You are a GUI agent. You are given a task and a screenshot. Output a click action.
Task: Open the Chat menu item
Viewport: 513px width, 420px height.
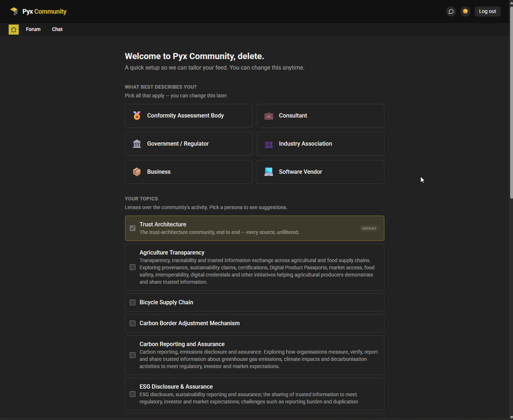pyautogui.click(x=57, y=30)
